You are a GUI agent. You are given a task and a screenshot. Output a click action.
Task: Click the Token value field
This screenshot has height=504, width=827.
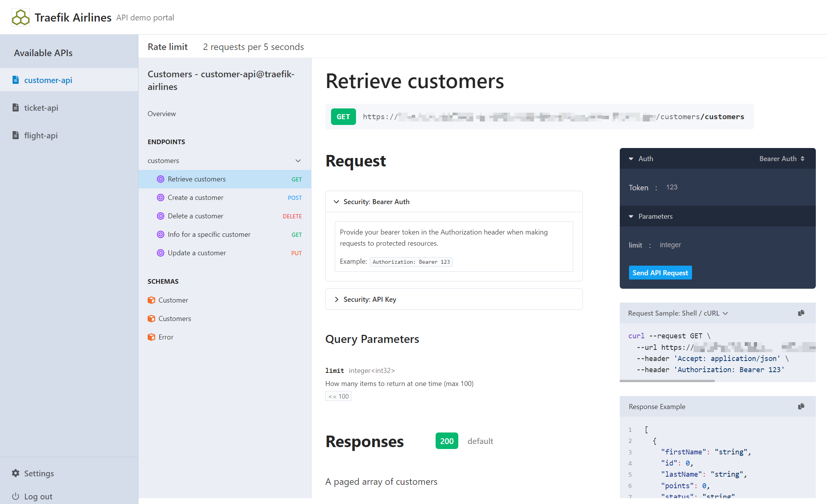(x=672, y=187)
